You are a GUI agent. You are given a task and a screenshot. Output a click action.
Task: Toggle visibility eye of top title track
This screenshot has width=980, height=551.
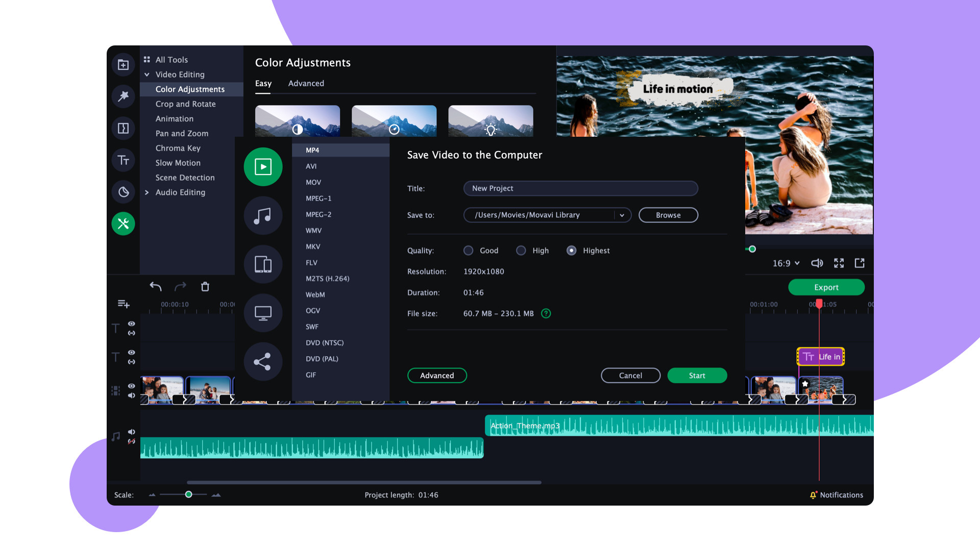pos(131,323)
